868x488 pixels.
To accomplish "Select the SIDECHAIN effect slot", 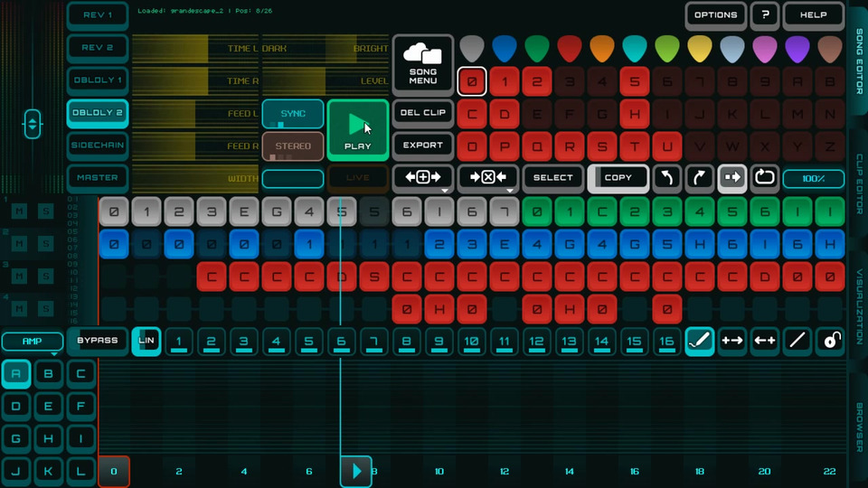I will tap(98, 145).
